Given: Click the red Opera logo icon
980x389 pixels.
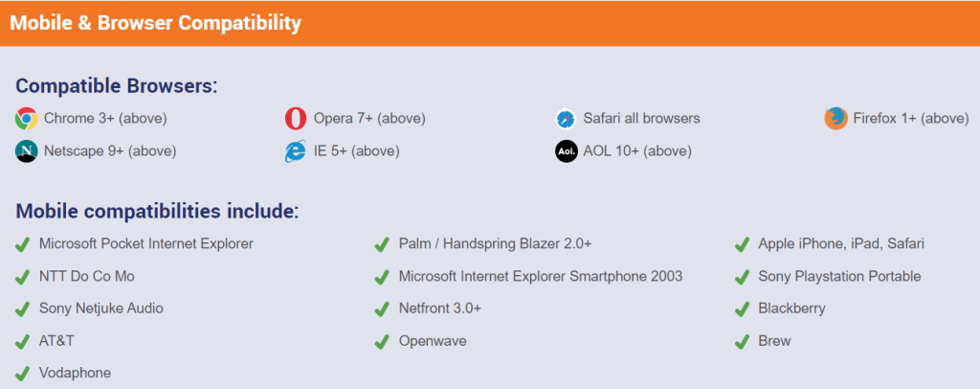Looking at the screenshot, I should pos(296,118).
